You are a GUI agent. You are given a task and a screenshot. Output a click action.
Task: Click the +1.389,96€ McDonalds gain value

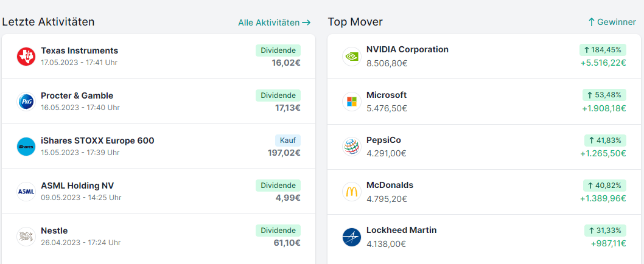[603, 199]
